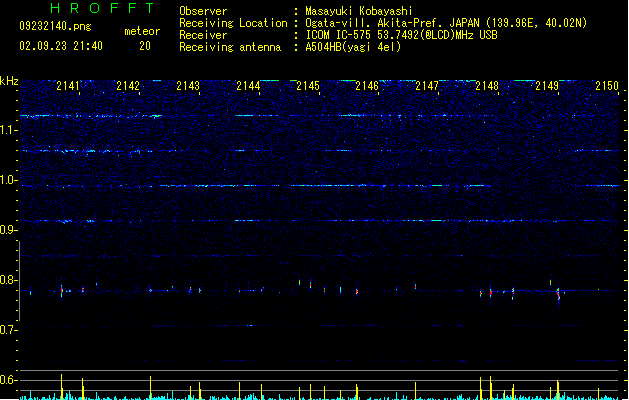
Task: Click the Ogata-vill. Akita-Pref. JAPAN location text
Action: (x=446, y=23)
